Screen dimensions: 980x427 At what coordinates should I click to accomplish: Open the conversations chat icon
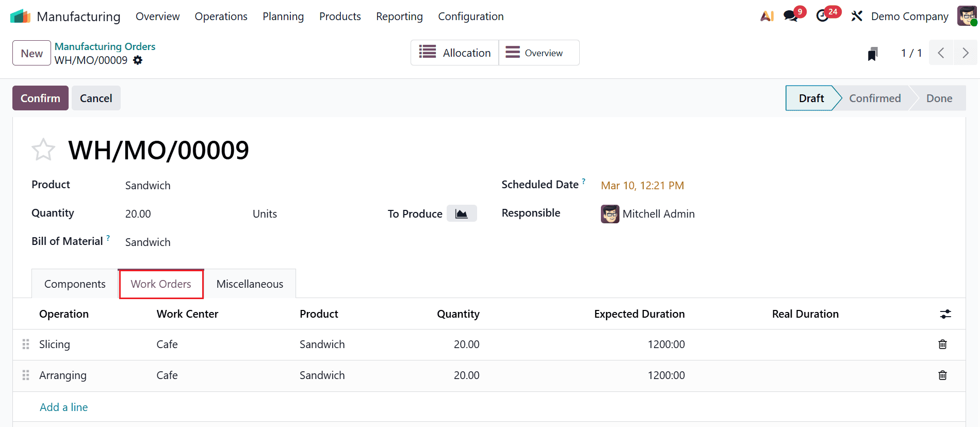[791, 16]
